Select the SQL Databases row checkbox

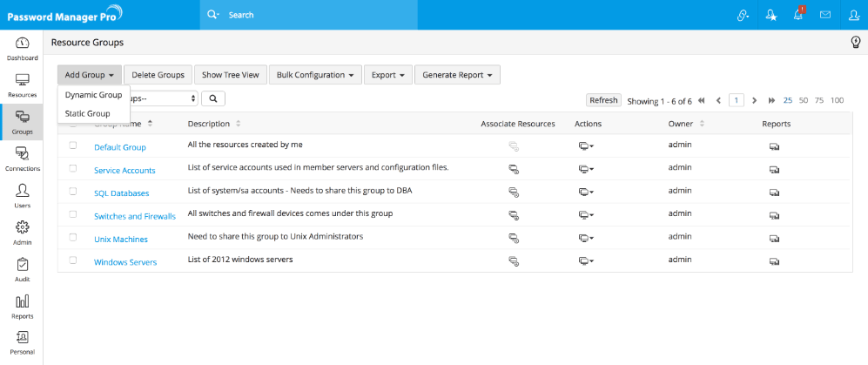tap(73, 192)
